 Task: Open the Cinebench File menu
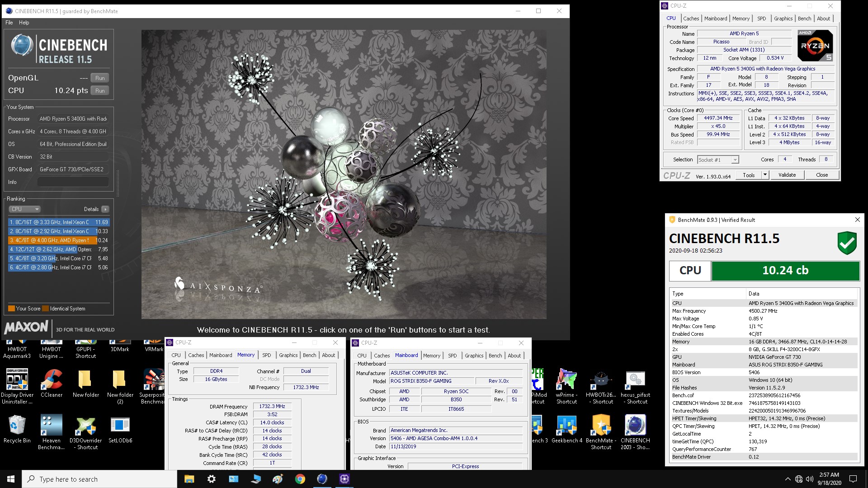pos(9,23)
